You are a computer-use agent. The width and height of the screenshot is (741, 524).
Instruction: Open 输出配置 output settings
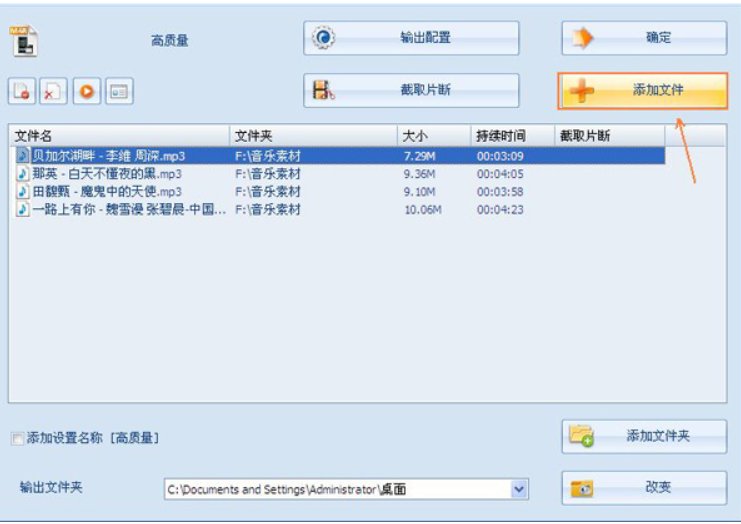(x=411, y=38)
